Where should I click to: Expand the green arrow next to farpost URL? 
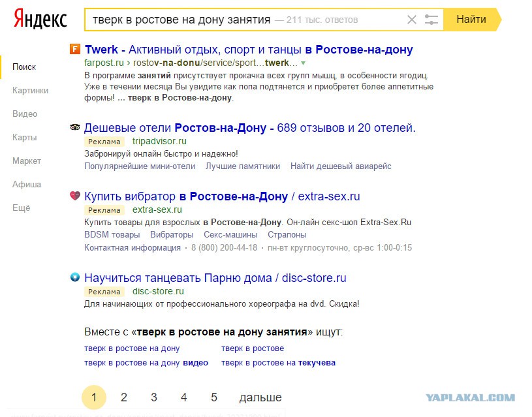pos(304,63)
